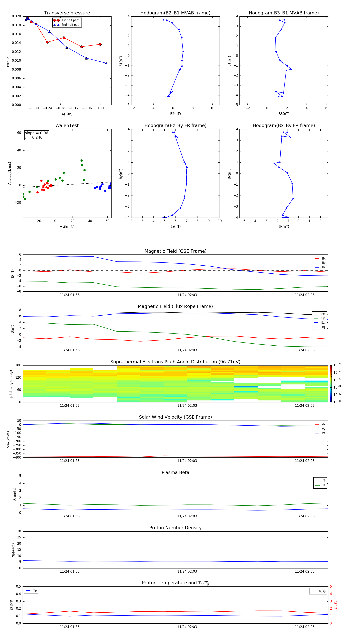
Task: Click the '10^-31' colorbar label
Action: click(x=337, y=402)
